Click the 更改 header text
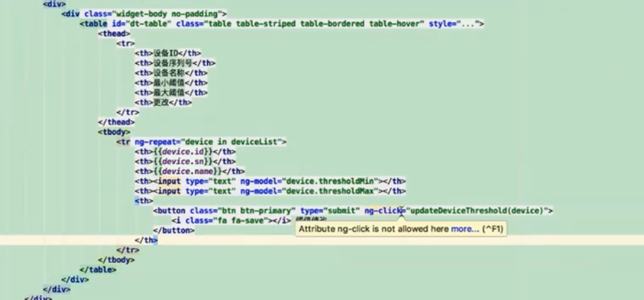Screen dimensions: 644x300 click(x=161, y=102)
